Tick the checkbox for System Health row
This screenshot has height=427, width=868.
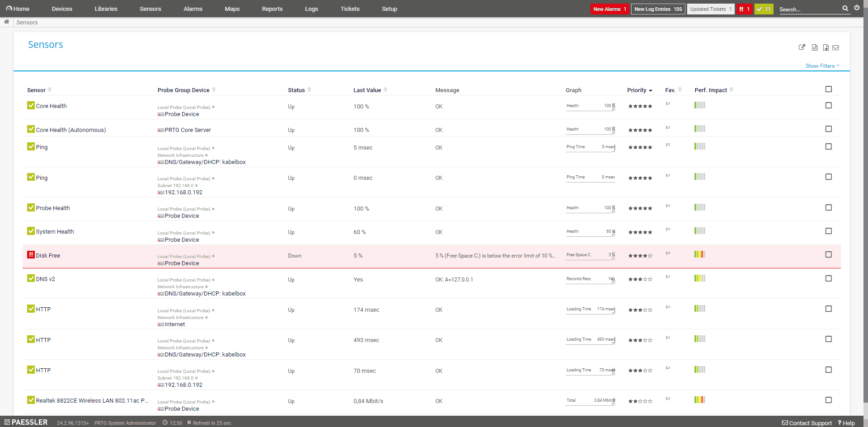tap(828, 231)
